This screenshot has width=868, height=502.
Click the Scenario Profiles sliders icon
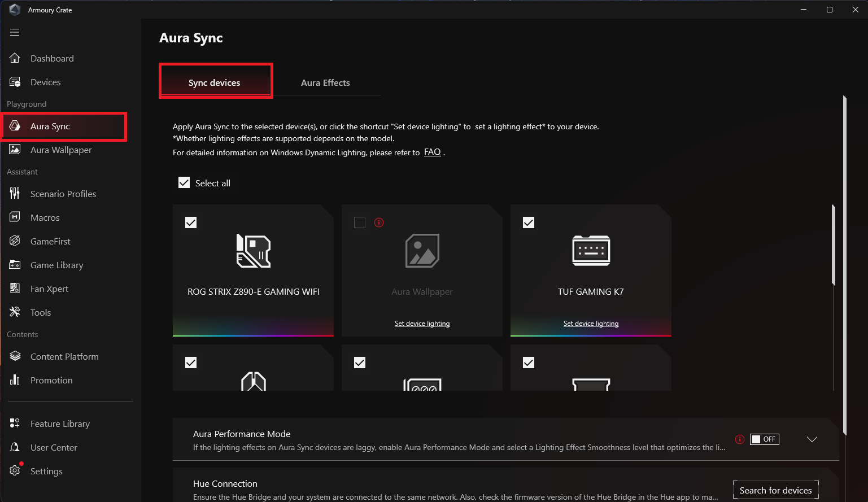point(15,194)
